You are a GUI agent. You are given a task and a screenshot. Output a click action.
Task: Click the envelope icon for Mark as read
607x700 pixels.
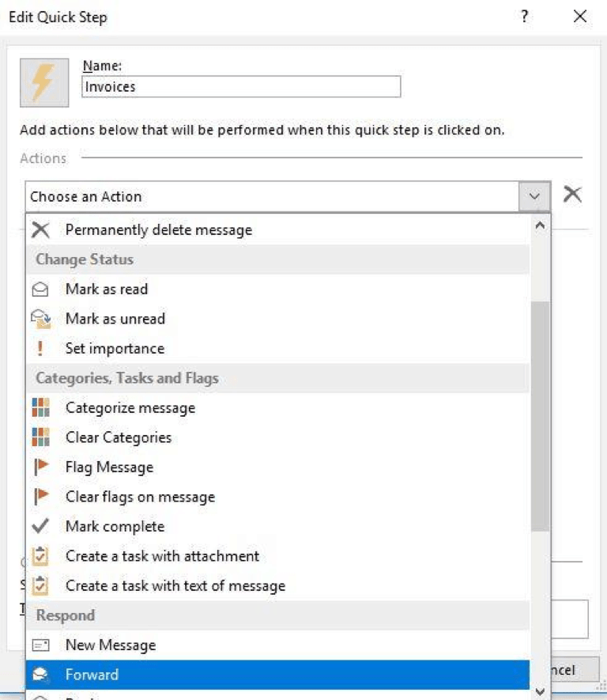pyautogui.click(x=40, y=289)
